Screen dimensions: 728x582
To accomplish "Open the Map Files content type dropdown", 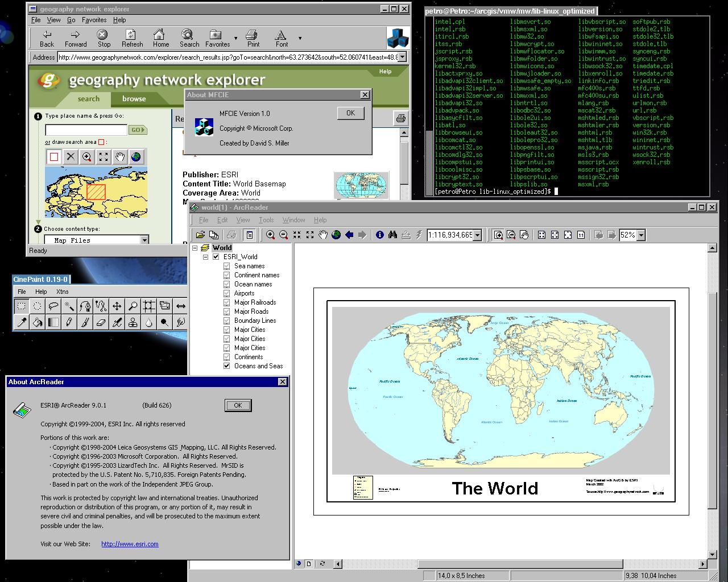I will 144,240.
